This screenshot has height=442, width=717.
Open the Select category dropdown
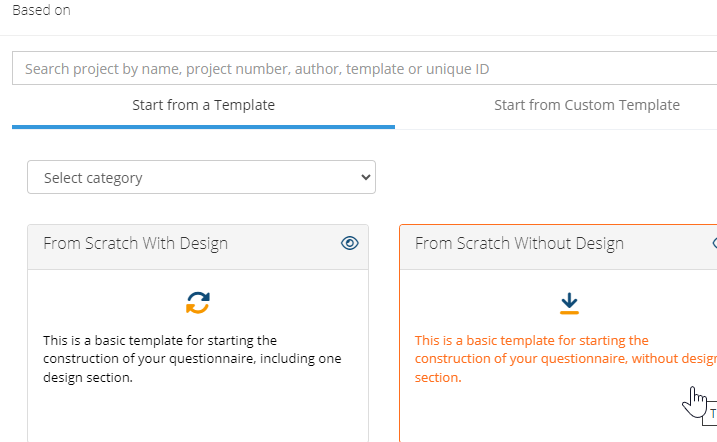click(201, 178)
